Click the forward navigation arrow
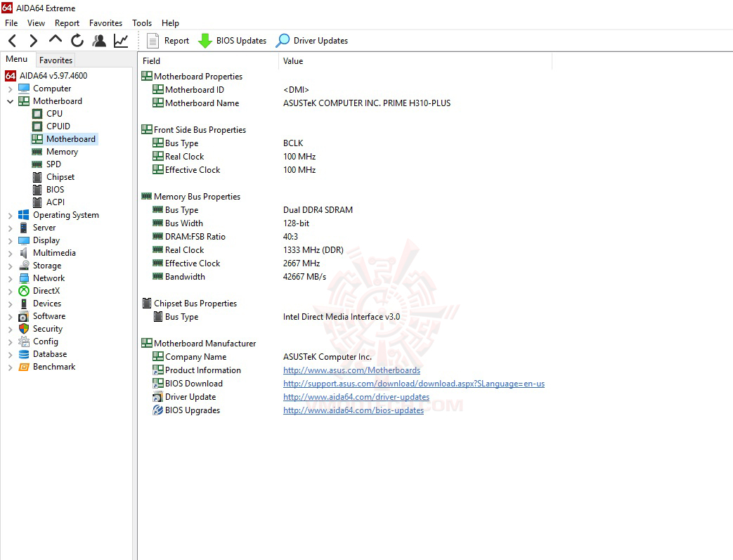Image resolution: width=733 pixels, height=560 pixels. pos(33,40)
